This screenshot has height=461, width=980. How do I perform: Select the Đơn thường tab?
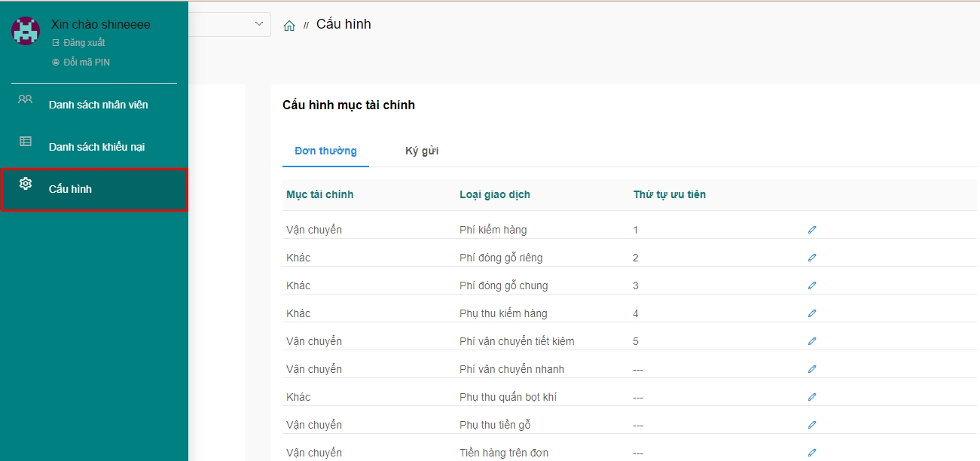325,151
